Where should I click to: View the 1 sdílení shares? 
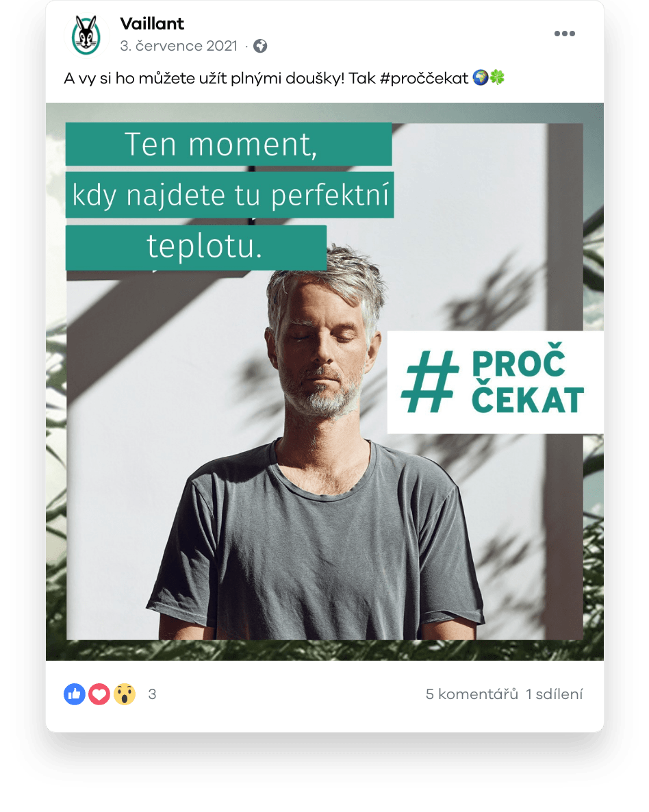(x=555, y=694)
